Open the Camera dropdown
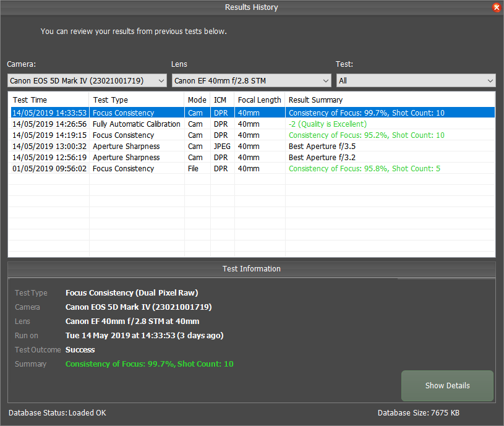This screenshot has height=426, width=504. pyautogui.click(x=87, y=80)
